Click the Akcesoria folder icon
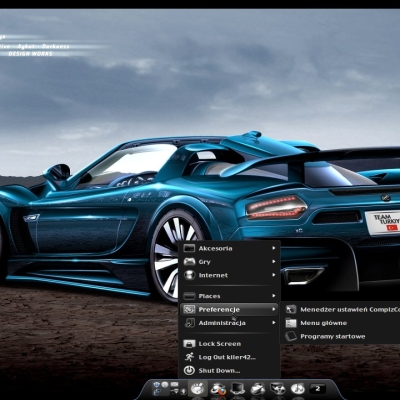Viewport: 400px width, 400px height. point(189,248)
